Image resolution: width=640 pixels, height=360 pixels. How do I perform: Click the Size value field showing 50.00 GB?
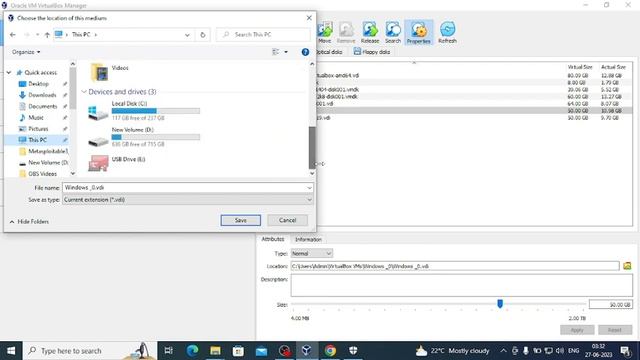(x=611, y=304)
